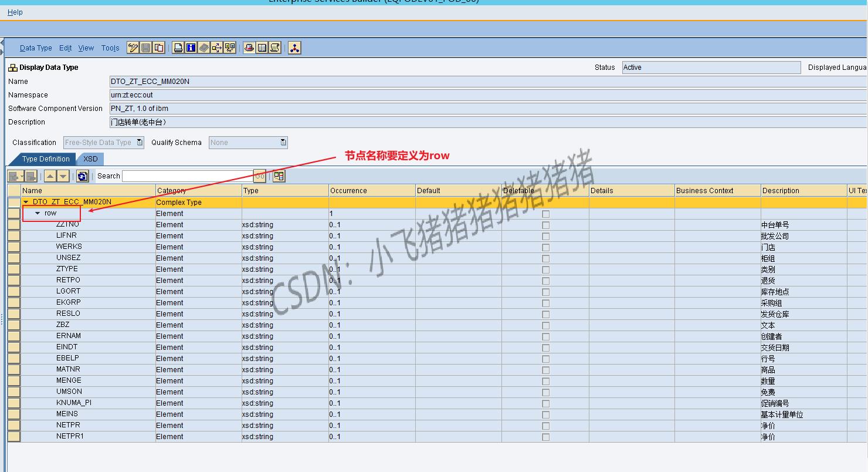Click the print icon in the main toolbar

coord(178,48)
